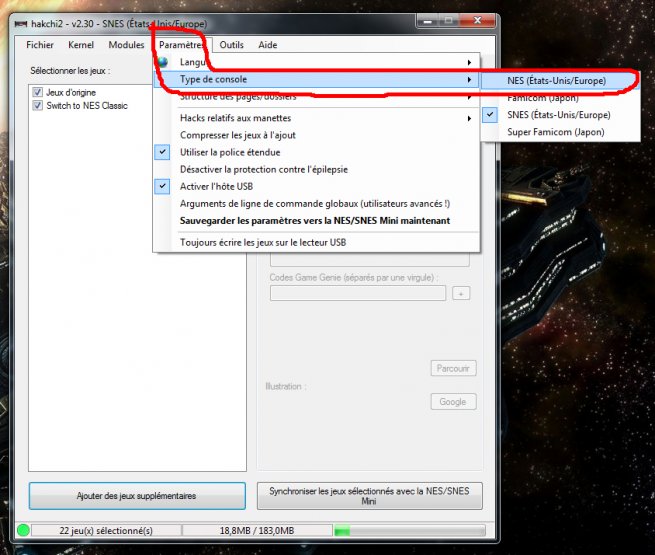
Task: Expand Structure des pages/dossiers submenu
Action: 317,96
